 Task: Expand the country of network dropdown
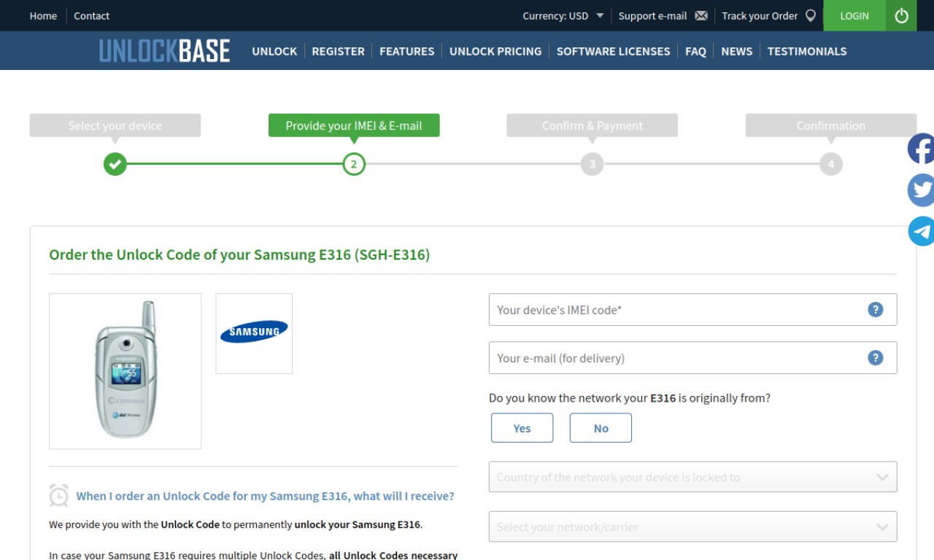pos(692,478)
